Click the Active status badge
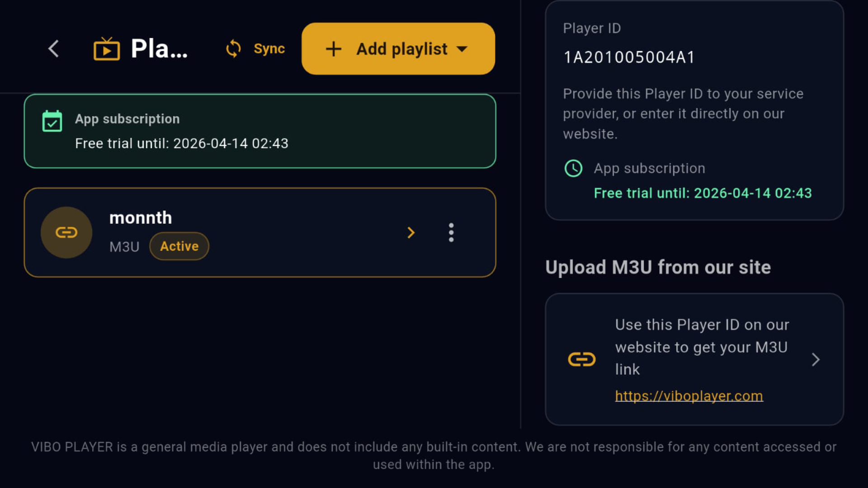Screen dimensions: 868x488 [179, 246]
